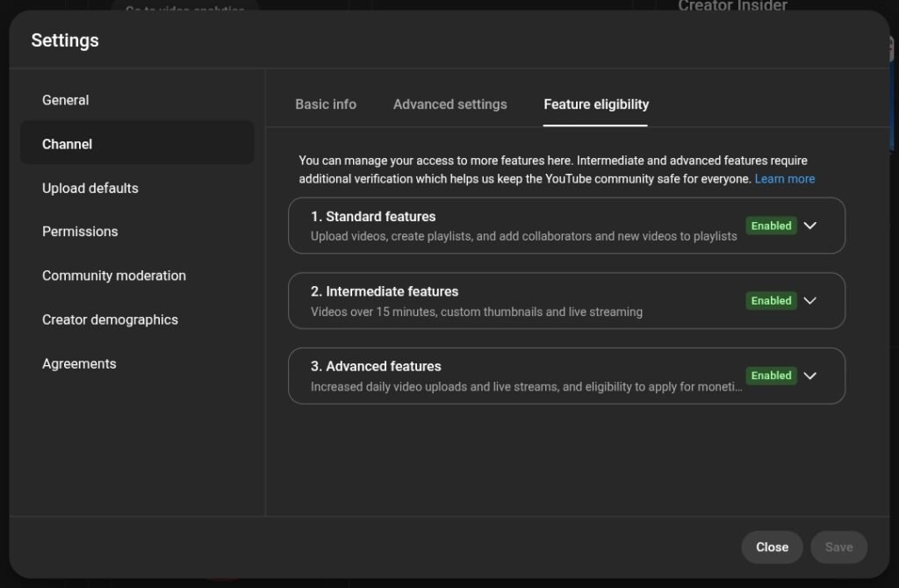
Task: Click the Save button
Action: 838,547
